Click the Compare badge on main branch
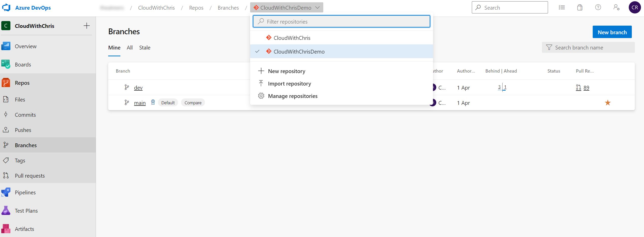 193,103
